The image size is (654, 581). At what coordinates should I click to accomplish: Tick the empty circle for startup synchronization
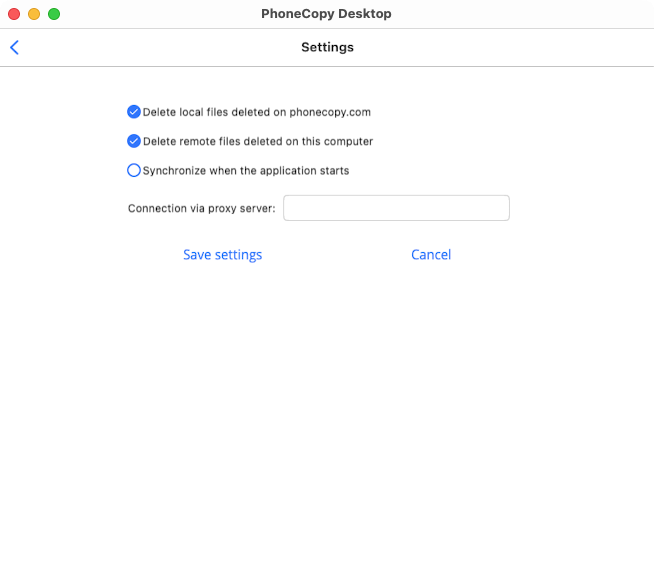134,170
